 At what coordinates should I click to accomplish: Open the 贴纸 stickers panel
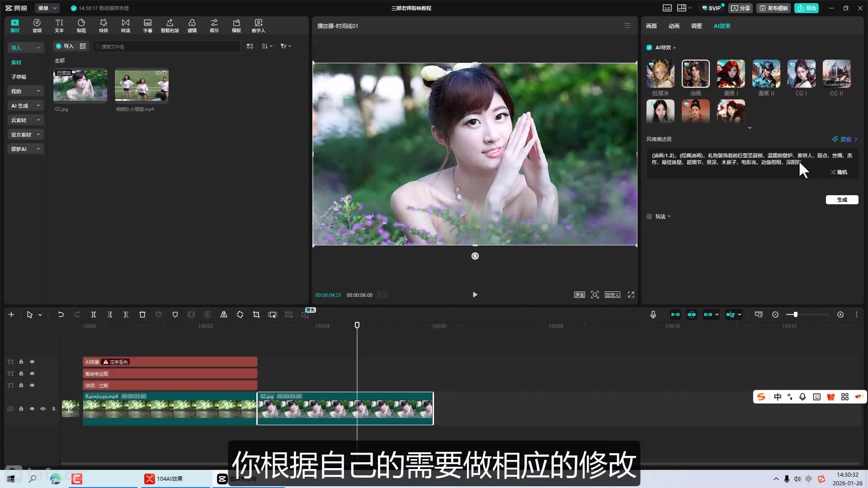point(81,26)
